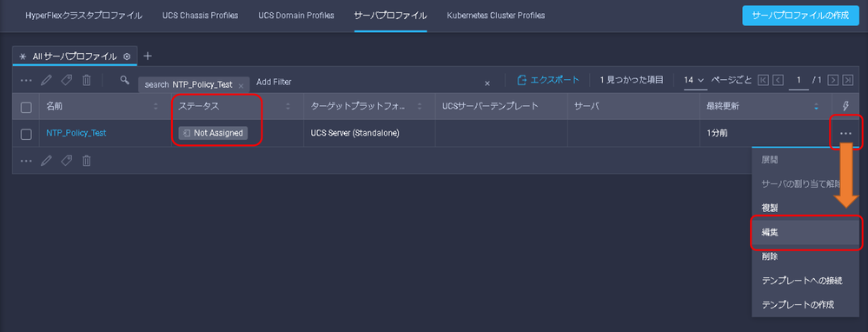Click the Not Assigned status badge
This screenshot has width=868, height=332.
click(213, 133)
